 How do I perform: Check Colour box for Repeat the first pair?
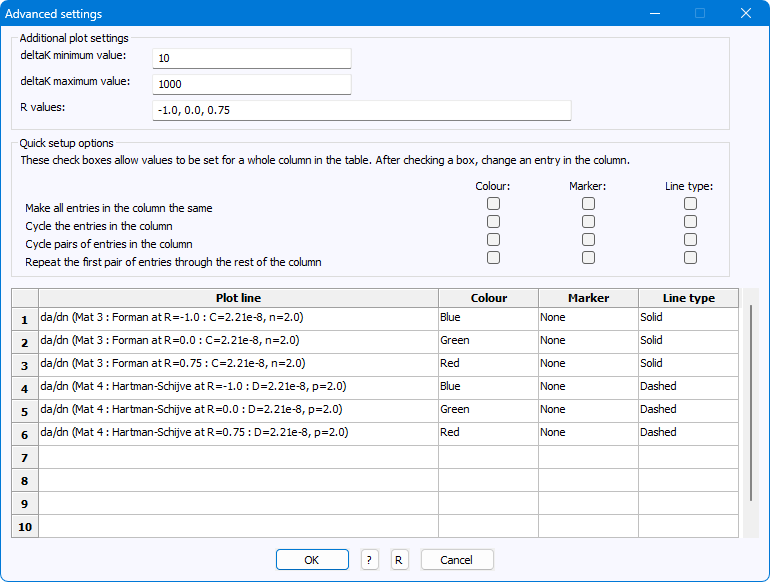click(494, 257)
